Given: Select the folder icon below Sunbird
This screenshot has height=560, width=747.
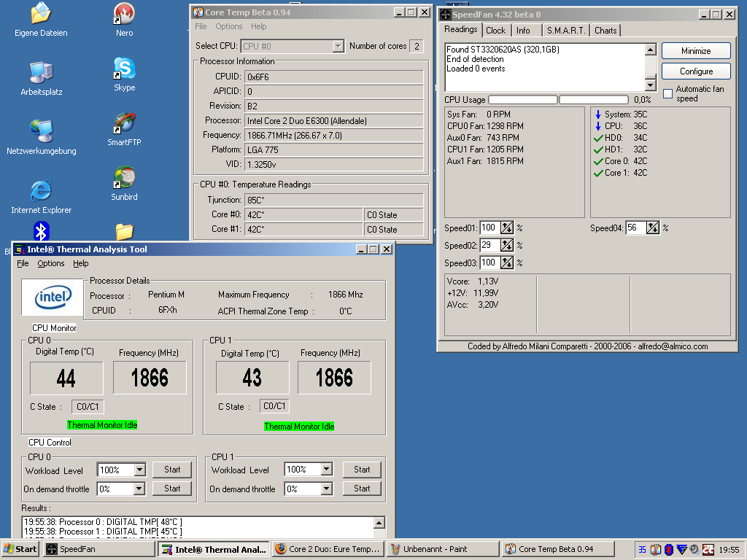Looking at the screenshot, I should pos(124,231).
